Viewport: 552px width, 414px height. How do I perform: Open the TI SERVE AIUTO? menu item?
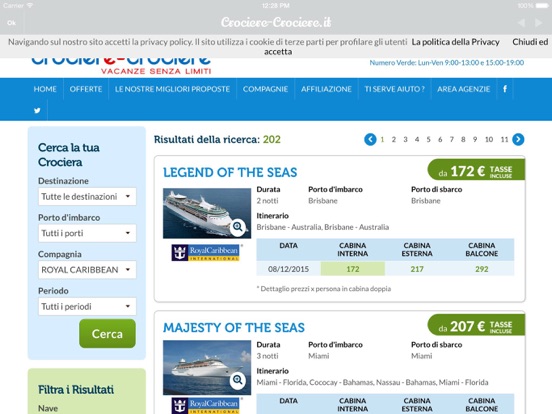395,89
